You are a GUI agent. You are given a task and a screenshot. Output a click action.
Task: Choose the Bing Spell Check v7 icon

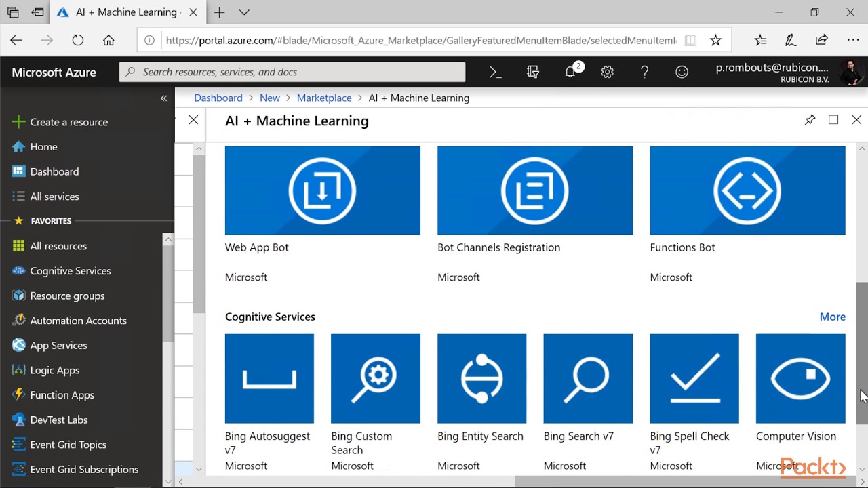(694, 378)
